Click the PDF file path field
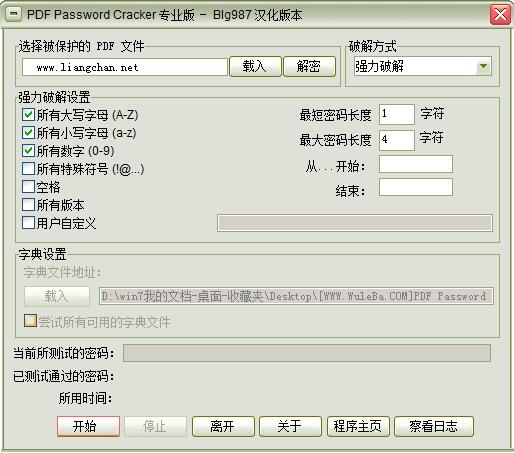The width and height of the screenshot is (514, 453). point(125,67)
